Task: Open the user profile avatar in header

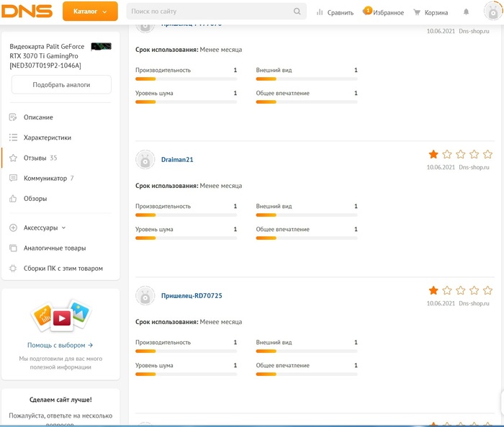Action: point(493,12)
